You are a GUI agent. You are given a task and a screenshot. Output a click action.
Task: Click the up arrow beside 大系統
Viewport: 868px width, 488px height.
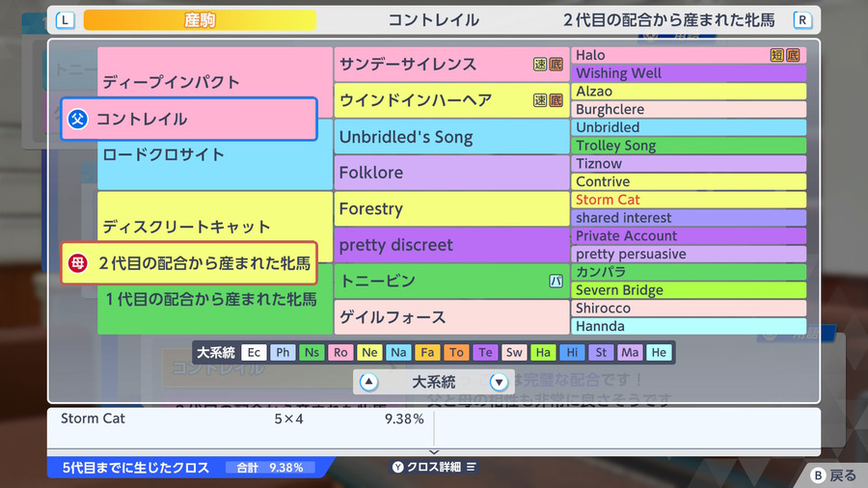click(368, 382)
